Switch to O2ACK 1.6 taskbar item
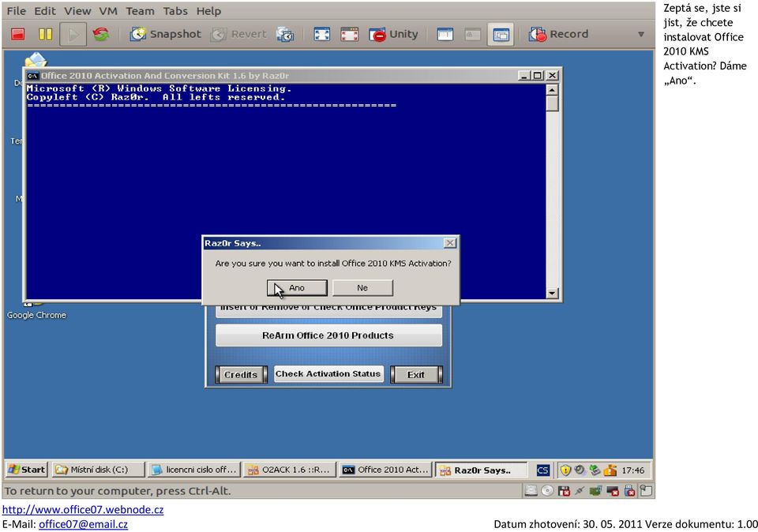 click(290, 470)
